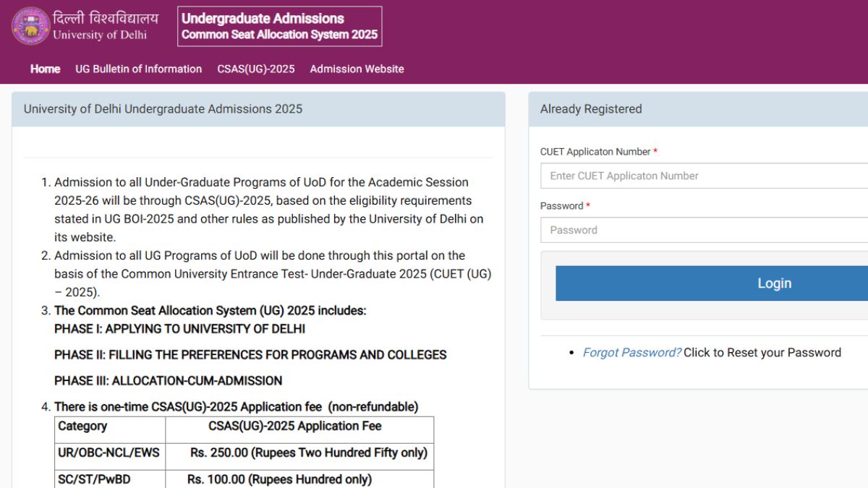Click the UR/OBC-NCL/EWS category table cell

pyautogui.click(x=109, y=453)
